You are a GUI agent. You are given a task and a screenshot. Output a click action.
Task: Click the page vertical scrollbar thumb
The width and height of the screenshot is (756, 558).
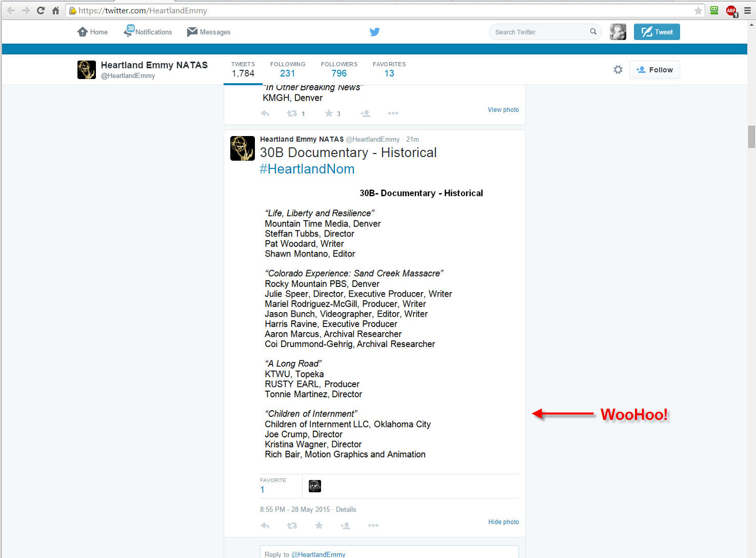coord(751,137)
